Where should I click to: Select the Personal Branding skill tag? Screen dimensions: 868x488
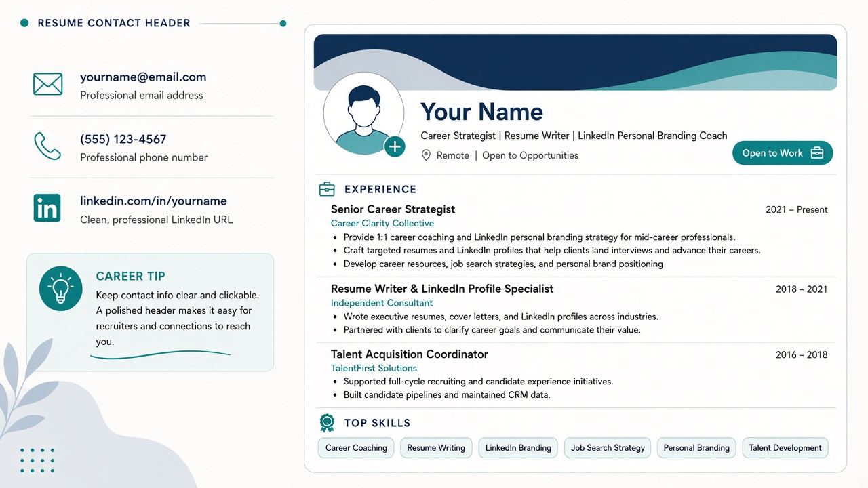tap(696, 448)
